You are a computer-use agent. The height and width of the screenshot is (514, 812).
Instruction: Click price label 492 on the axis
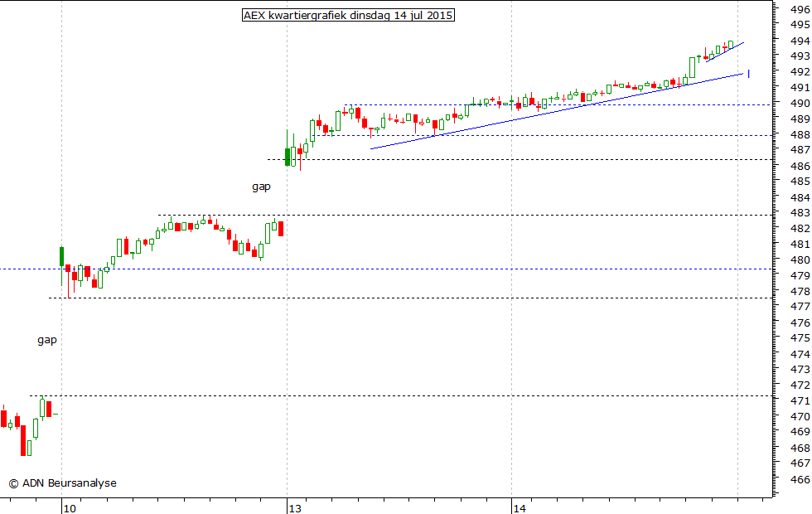[800, 71]
